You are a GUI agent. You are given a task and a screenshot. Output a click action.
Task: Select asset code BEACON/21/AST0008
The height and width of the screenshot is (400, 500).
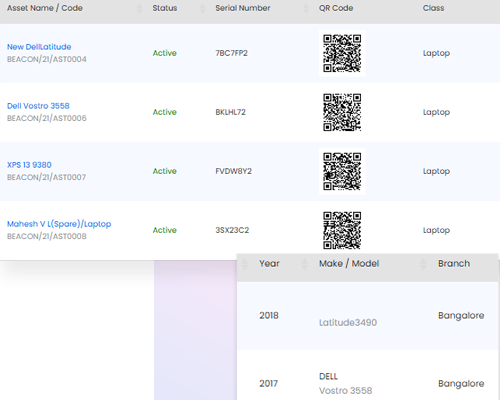click(47, 236)
